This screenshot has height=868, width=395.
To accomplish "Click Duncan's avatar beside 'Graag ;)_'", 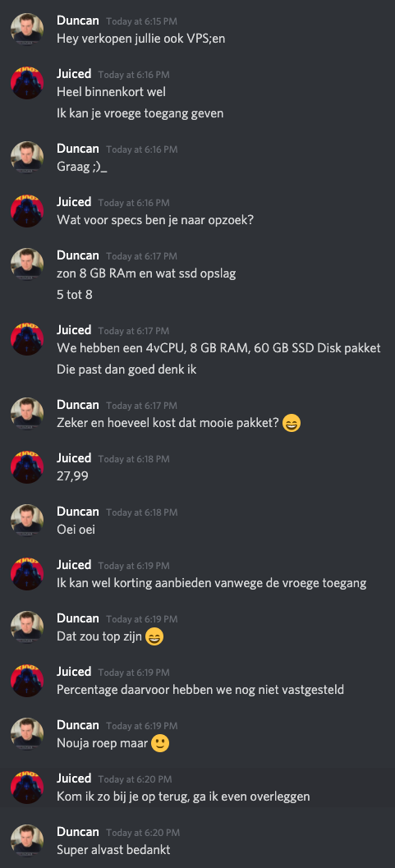I will click(27, 158).
